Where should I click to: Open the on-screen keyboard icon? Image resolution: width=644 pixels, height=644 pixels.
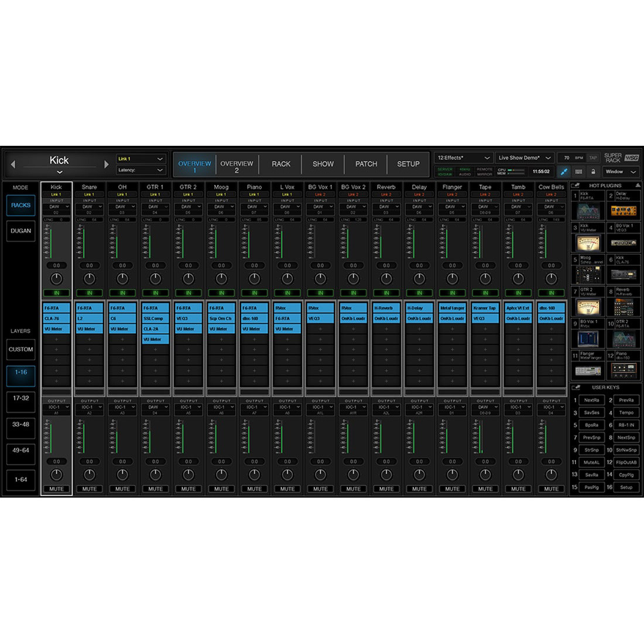tap(579, 172)
